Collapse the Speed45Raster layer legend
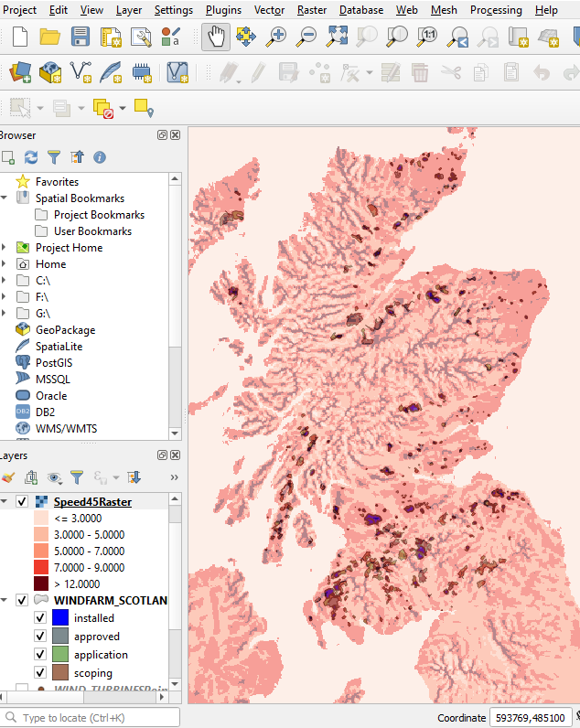Screen dimensions: 580x728 [x=5, y=501]
